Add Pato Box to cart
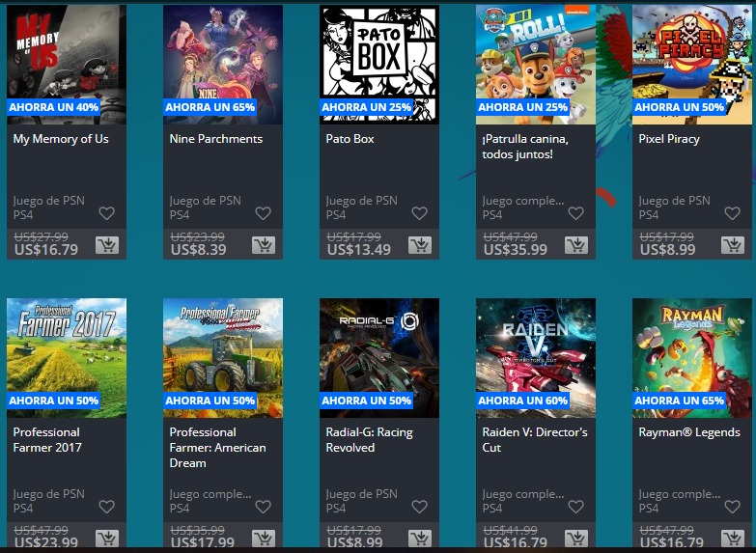Screen dimensions: 756x553 (420, 245)
